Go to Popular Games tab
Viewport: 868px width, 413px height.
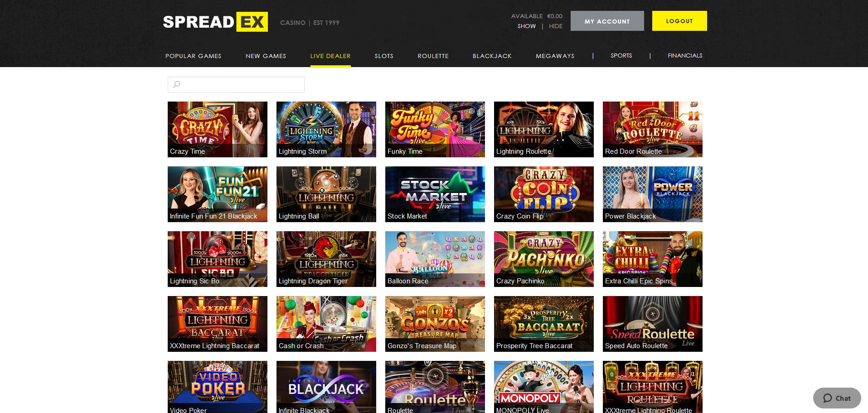point(193,56)
